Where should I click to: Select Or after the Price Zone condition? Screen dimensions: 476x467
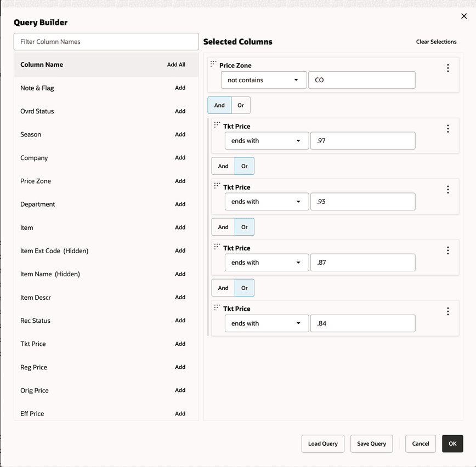[241, 105]
